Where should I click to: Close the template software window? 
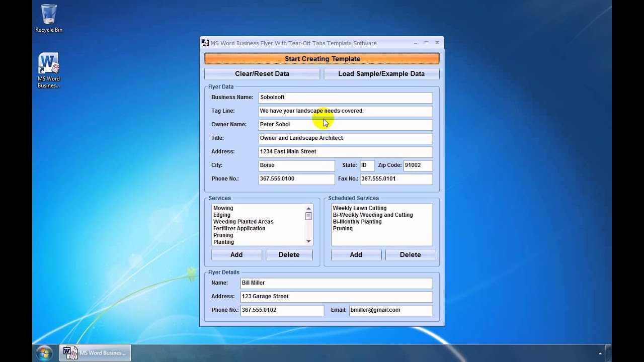tap(437, 43)
